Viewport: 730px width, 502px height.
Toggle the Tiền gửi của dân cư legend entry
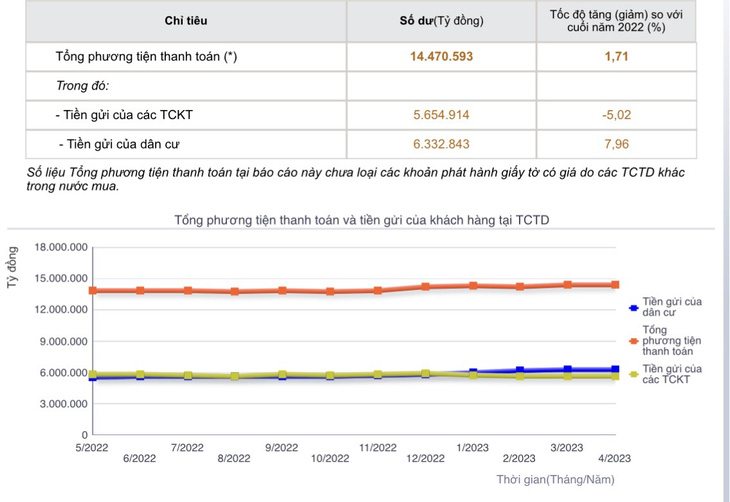(666, 307)
